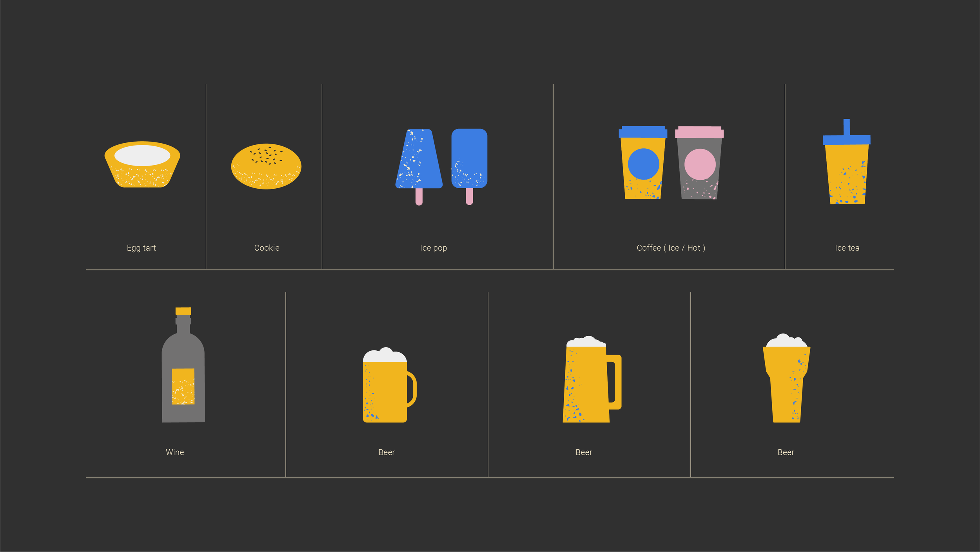This screenshot has width=980, height=552.
Task: Click the white custard of the egg tart
Action: tap(142, 155)
